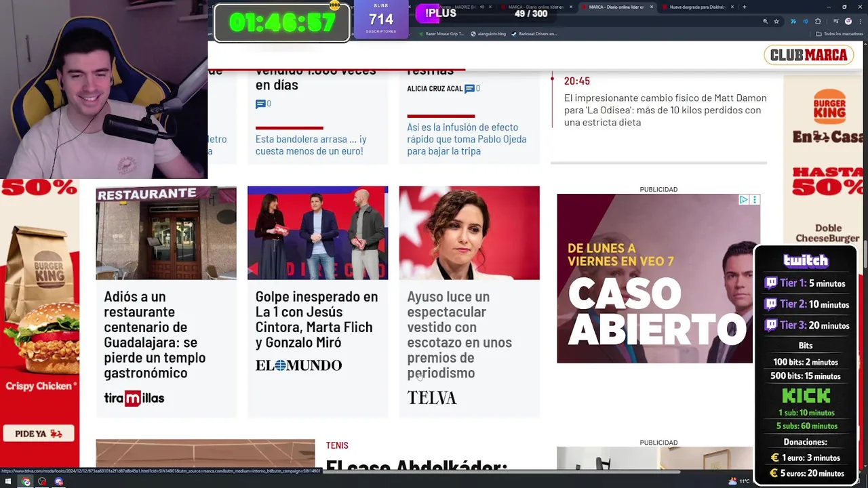The height and width of the screenshot is (488, 868).
Task: Click the Burger King PIDE YA button
Action: (x=39, y=434)
